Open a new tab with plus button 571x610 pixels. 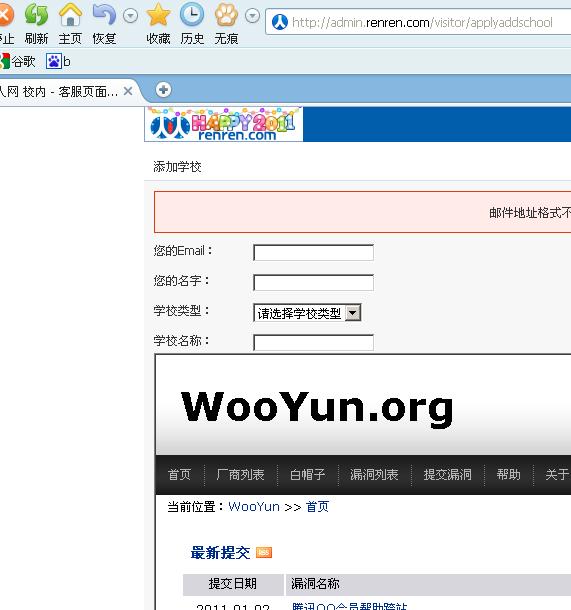coord(163,90)
